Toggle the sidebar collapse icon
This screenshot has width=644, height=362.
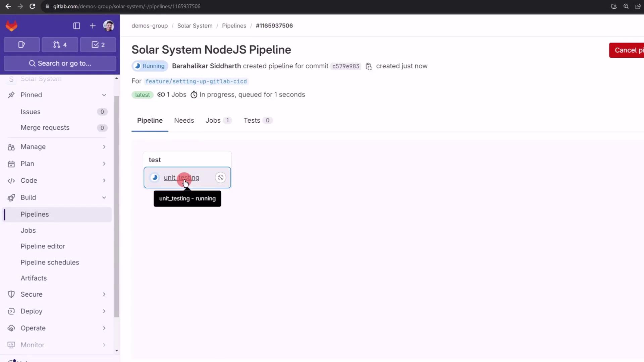pos(76,26)
